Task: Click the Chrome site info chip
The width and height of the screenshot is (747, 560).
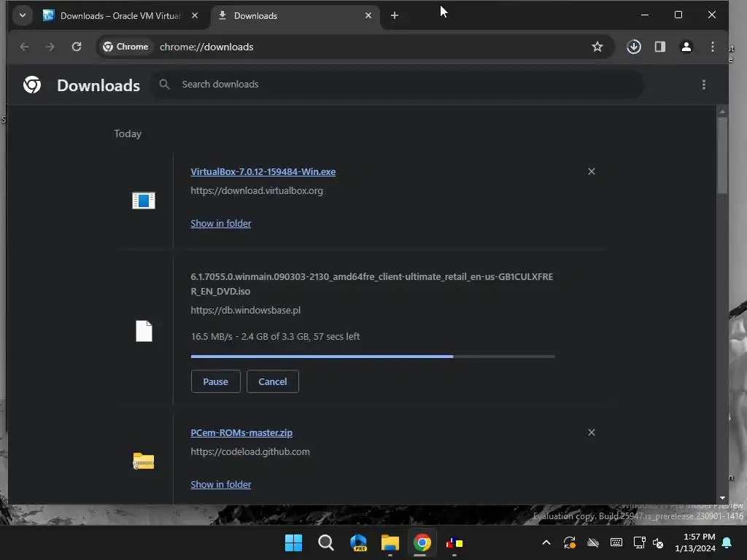Action: tap(125, 47)
